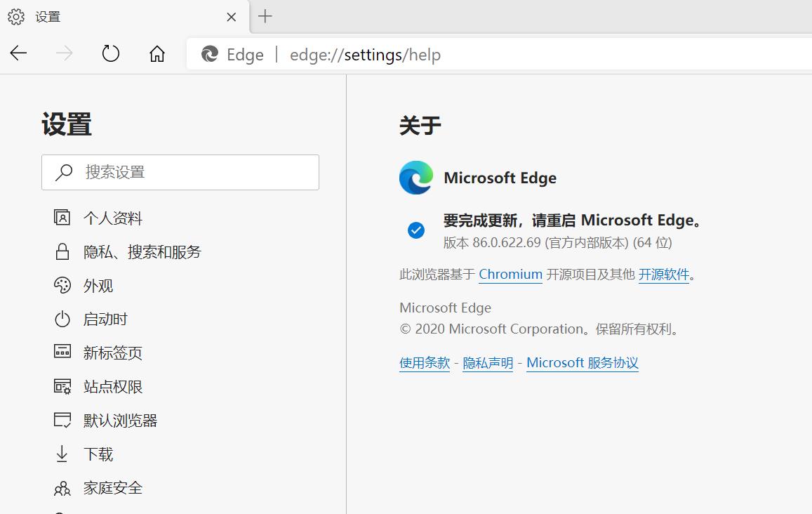
Task: Click the 关于 heading
Action: click(x=420, y=126)
